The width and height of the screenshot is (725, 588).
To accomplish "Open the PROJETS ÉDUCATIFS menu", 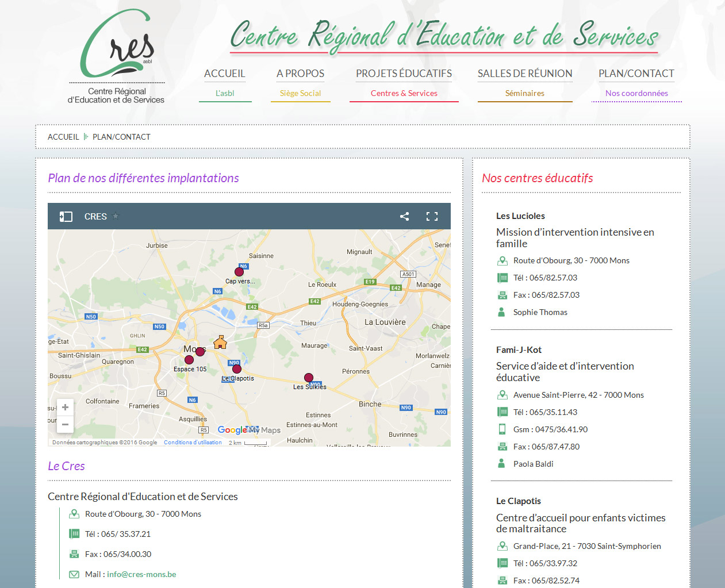I will tap(404, 74).
